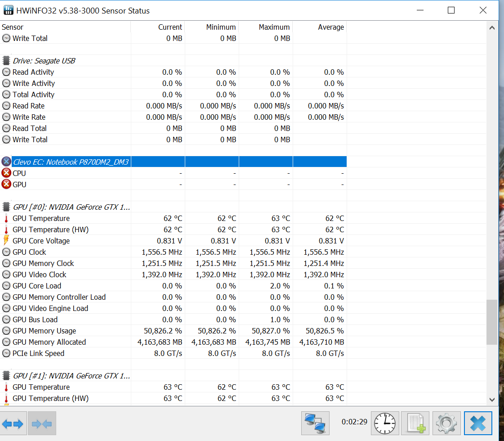This screenshot has height=441, width=504.
Task: Click the scrollbar up arrow
Action: 492,28
